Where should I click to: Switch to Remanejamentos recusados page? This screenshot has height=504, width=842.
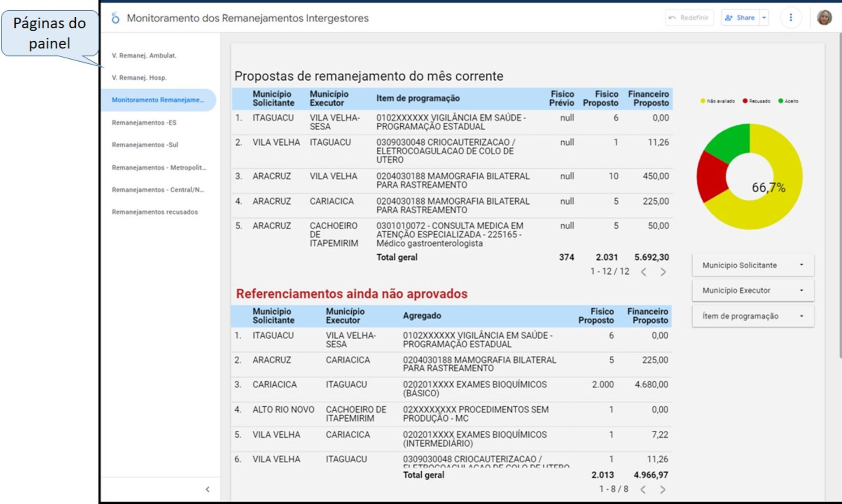tap(155, 212)
